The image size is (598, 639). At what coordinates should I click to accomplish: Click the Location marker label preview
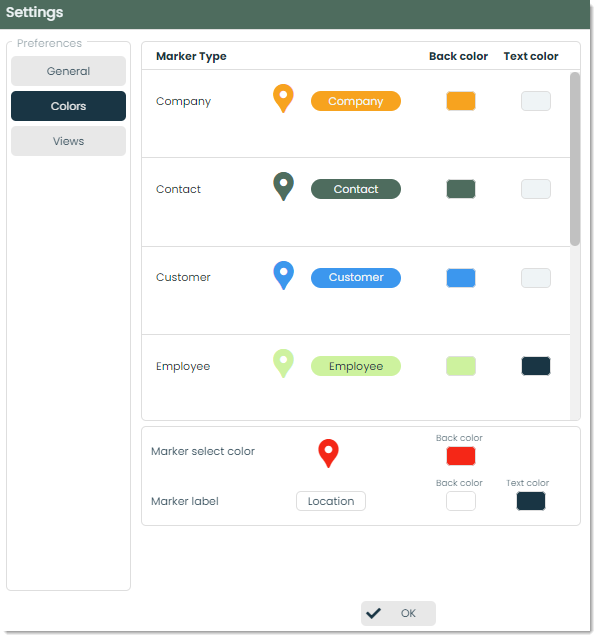[331, 501]
